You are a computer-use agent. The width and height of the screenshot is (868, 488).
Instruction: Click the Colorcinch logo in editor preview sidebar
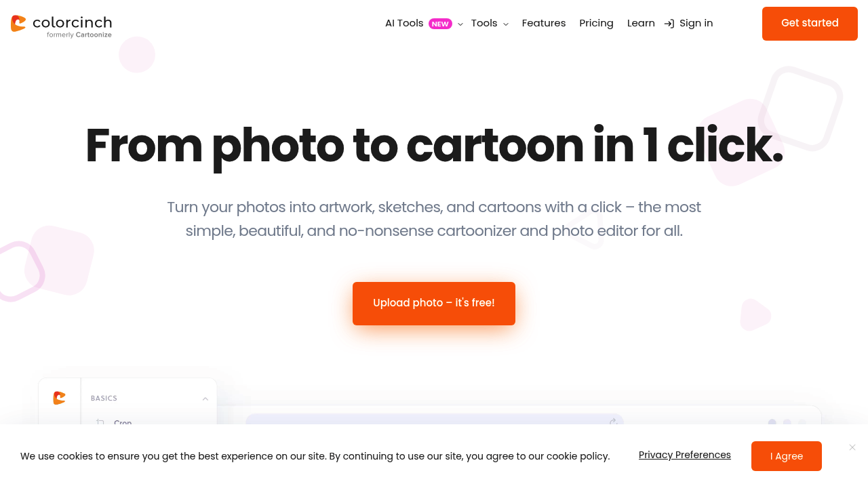[x=60, y=398]
